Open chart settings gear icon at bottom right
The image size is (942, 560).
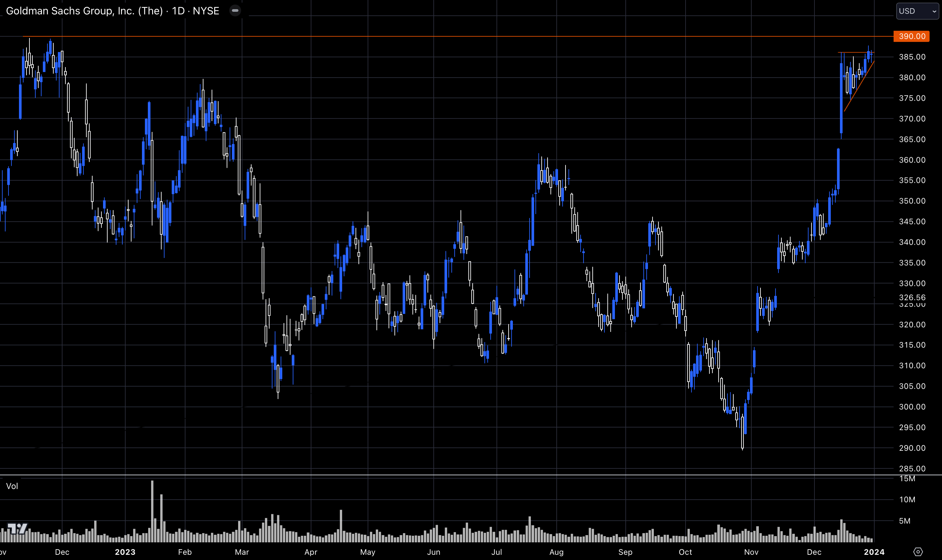918,552
